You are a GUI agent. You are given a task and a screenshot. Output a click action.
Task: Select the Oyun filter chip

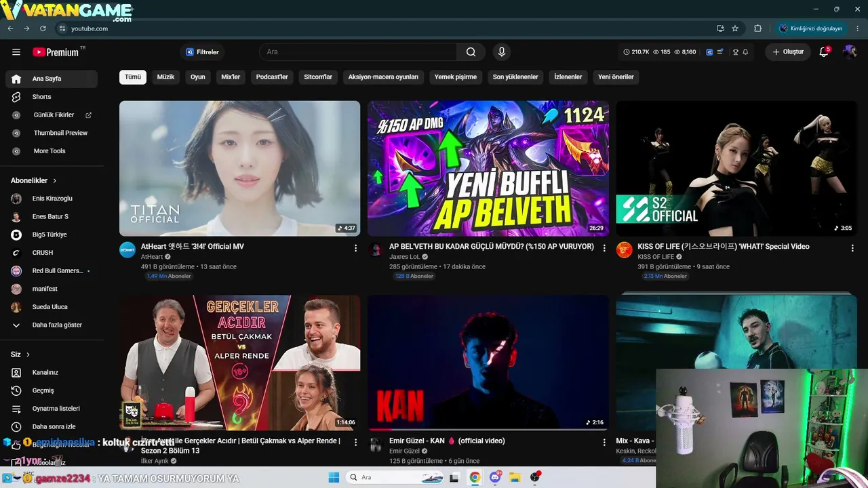pyautogui.click(x=198, y=77)
